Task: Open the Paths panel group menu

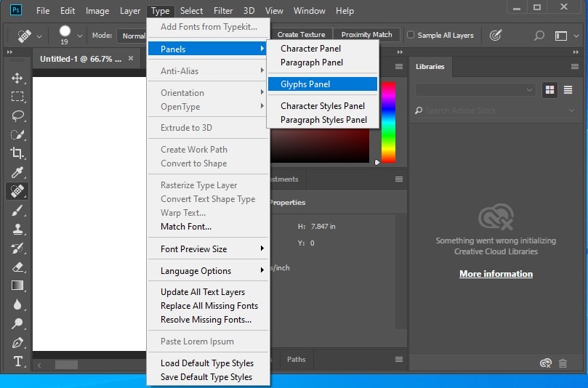Action: click(399, 359)
